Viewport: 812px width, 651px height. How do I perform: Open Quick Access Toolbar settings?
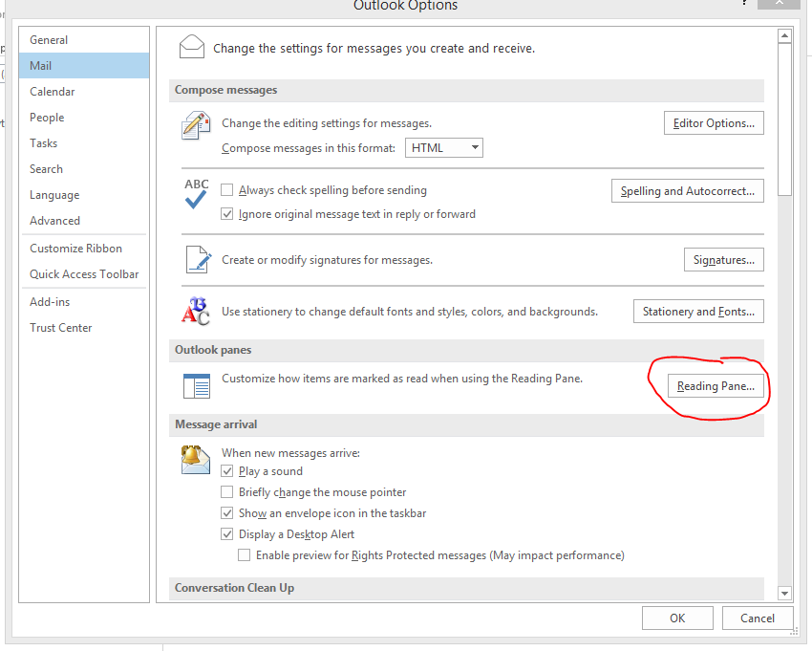click(84, 274)
